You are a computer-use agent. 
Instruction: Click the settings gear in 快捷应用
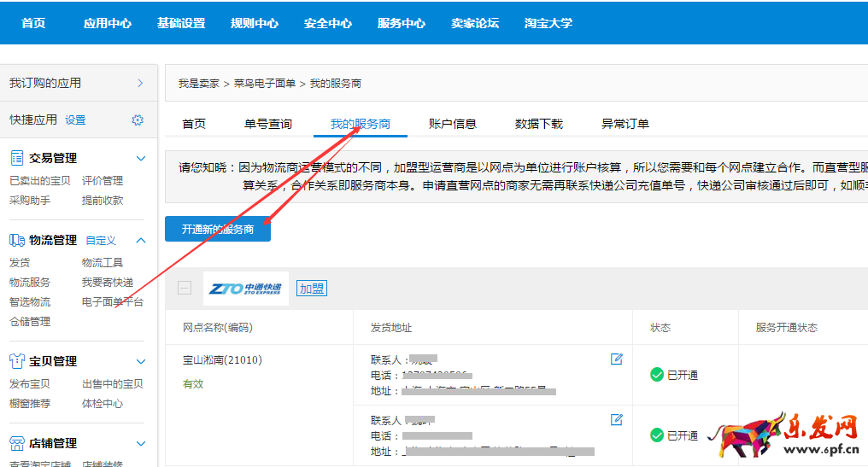138,120
